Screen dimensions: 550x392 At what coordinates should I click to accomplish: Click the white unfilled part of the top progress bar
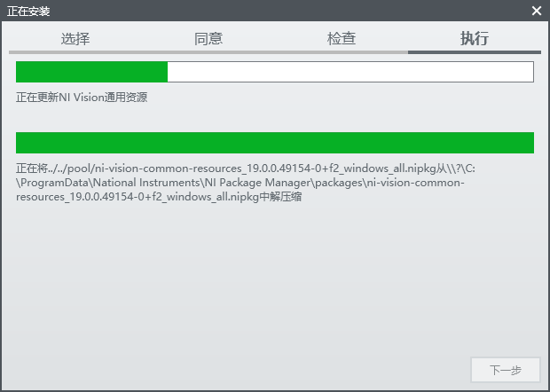[350, 72]
